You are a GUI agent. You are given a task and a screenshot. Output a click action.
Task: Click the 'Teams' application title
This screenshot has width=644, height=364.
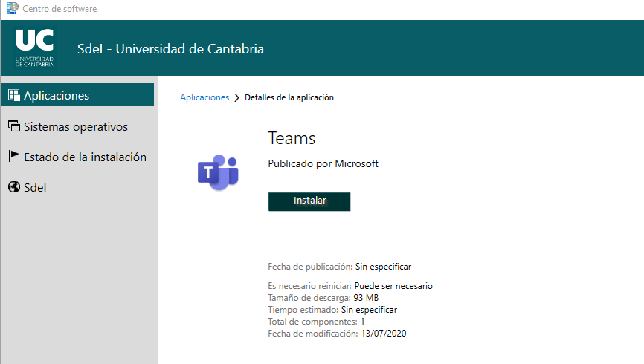292,138
